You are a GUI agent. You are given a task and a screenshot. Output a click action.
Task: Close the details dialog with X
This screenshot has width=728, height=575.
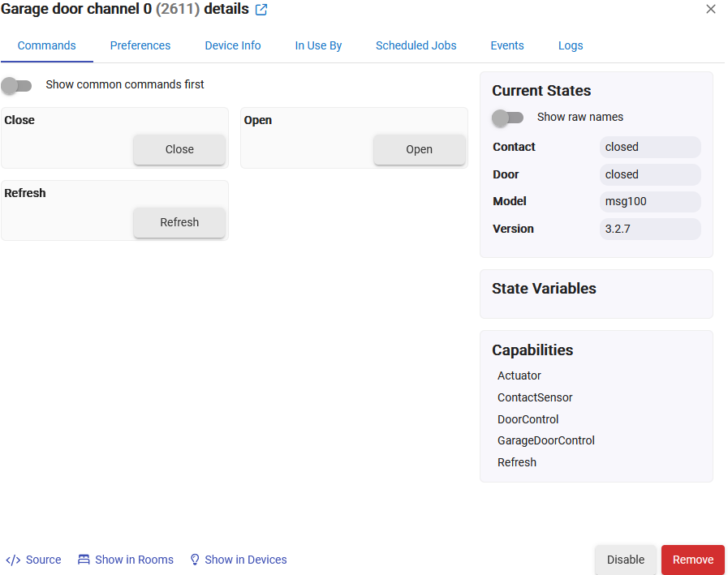point(710,9)
